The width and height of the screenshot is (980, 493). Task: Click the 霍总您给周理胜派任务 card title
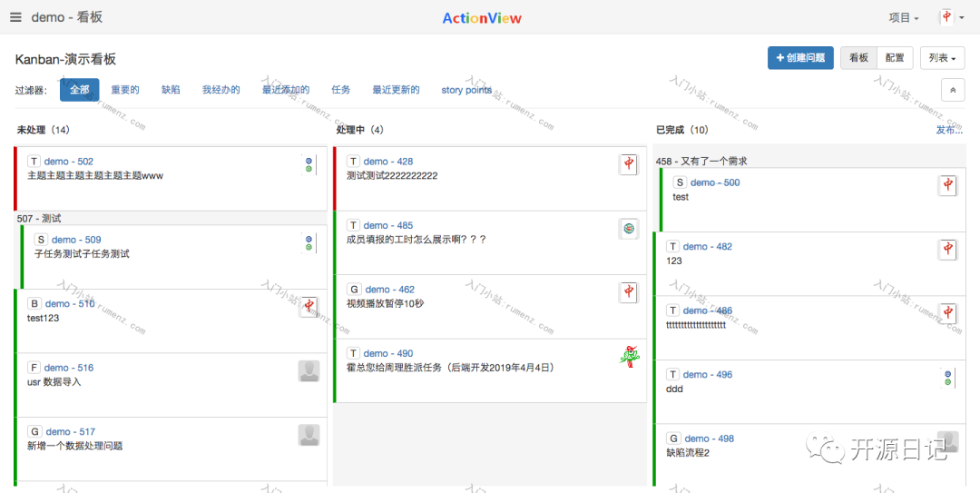click(x=451, y=368)
